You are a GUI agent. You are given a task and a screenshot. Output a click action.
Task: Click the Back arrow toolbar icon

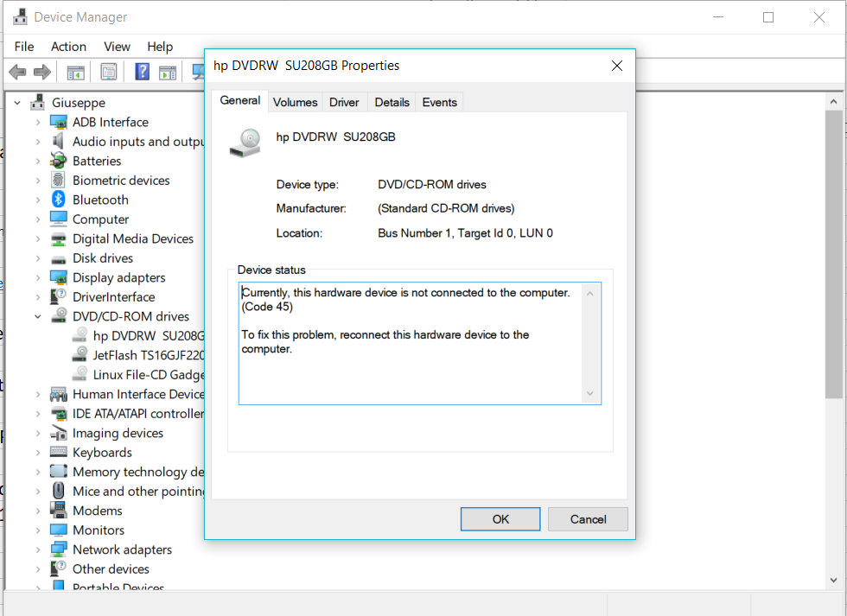(x=18, y=72)
